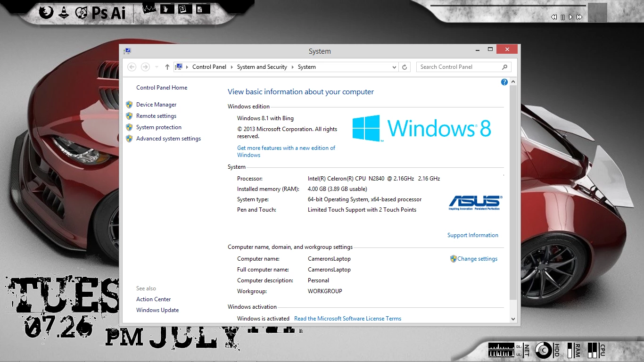This screenshot has width=644, height=362.
Task: Click the WORKGROUP value
Action: 325,291
